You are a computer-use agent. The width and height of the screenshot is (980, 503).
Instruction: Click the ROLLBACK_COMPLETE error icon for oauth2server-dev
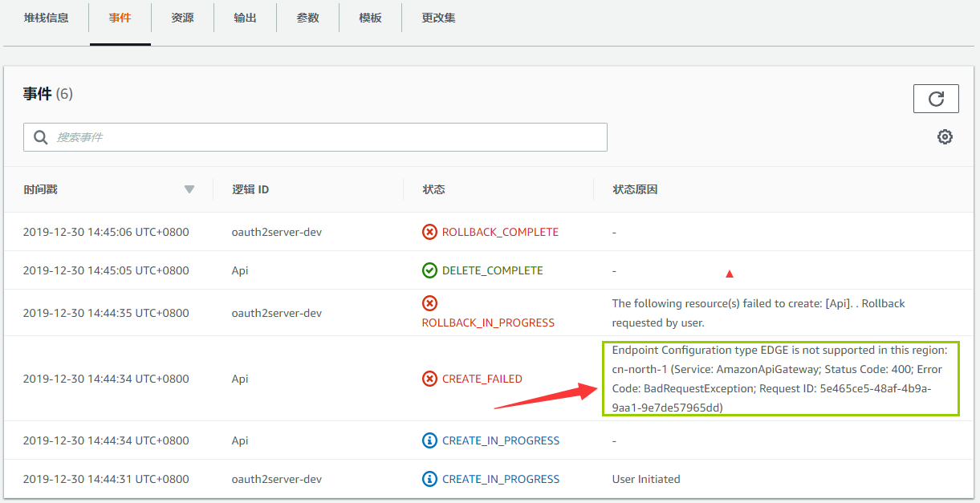(x=430, y=231)
